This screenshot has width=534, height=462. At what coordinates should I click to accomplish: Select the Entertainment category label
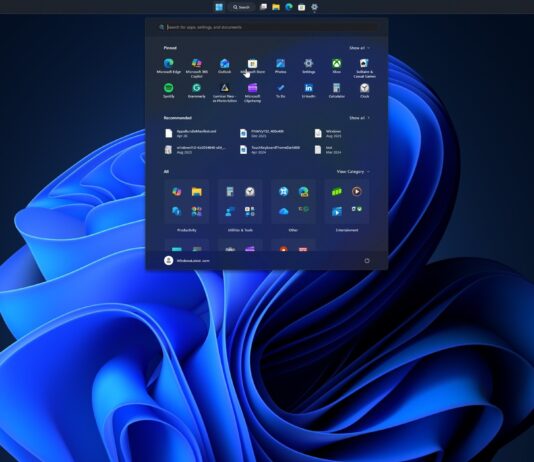[347, 230]
